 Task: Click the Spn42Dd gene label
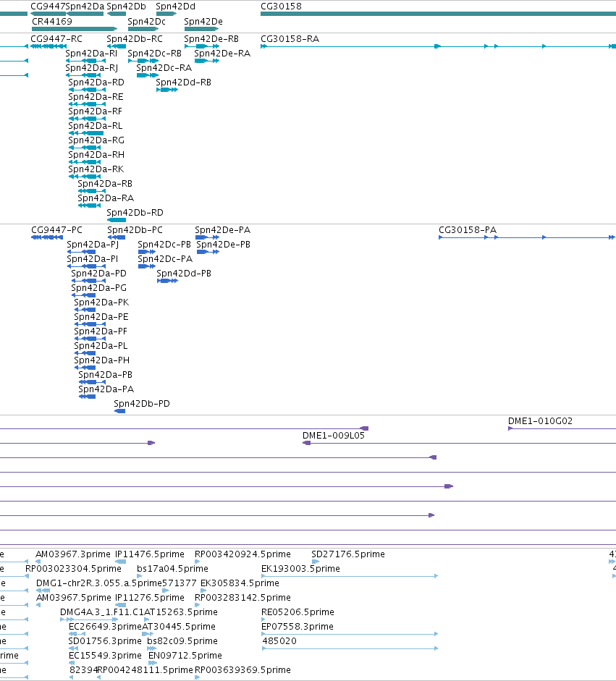point(175,7)
